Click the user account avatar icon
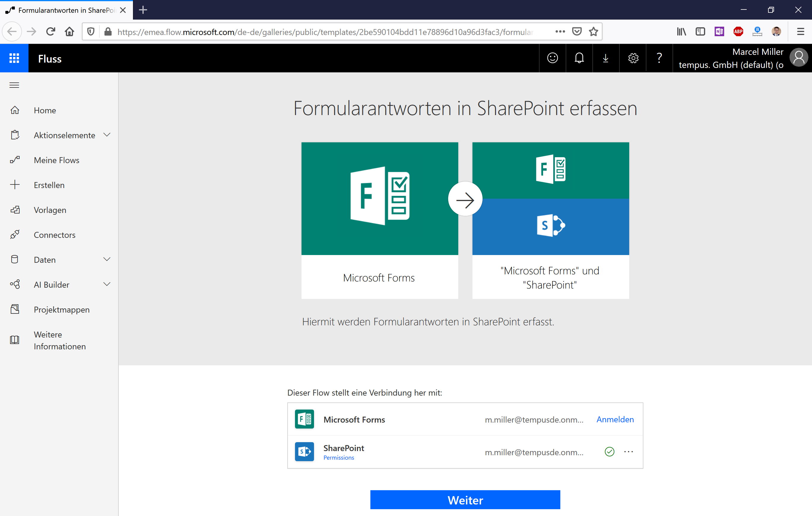Screen dimensions: 812x516 coord(799,58)
